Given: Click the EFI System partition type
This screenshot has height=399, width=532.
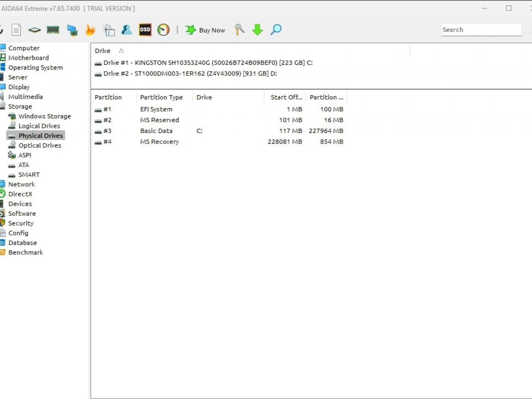Looking at the screenshot, I should (156, 109).
